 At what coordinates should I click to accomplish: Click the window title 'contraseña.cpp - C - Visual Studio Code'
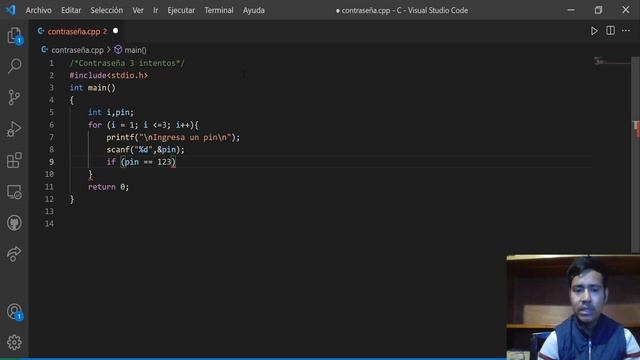pos(404,10)
